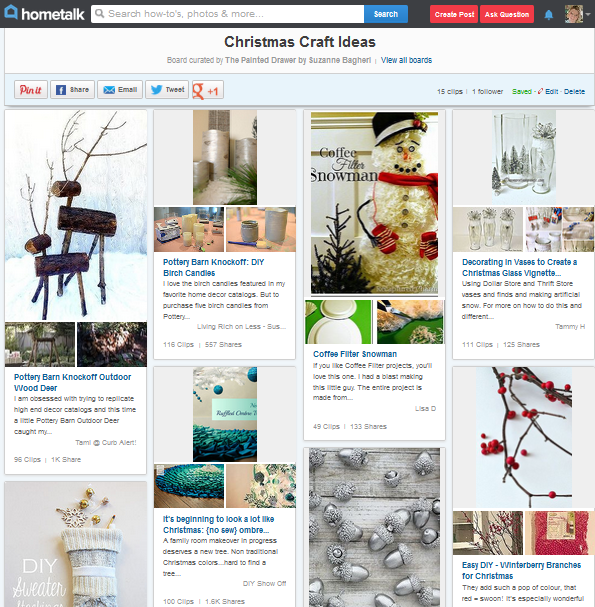Screen dimensions: 595x607
Task: Click the search magnifier icon
Action: [x=99, y=14]
